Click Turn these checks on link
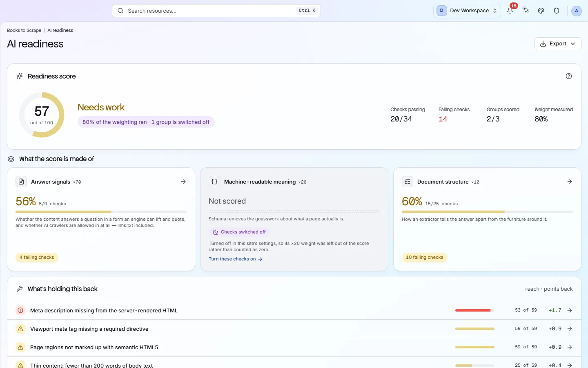This screenshot has height=368, width=588. [236, 259]
